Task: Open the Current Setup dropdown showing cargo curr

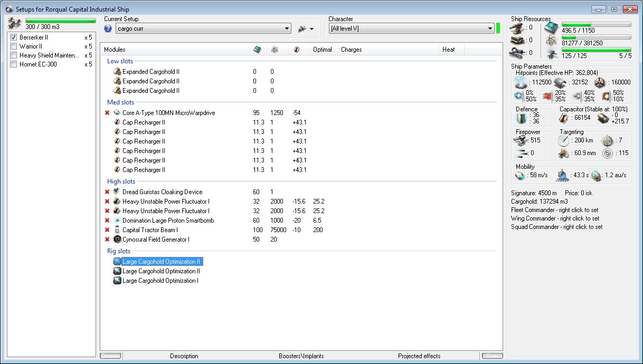Action: [203, 28]
